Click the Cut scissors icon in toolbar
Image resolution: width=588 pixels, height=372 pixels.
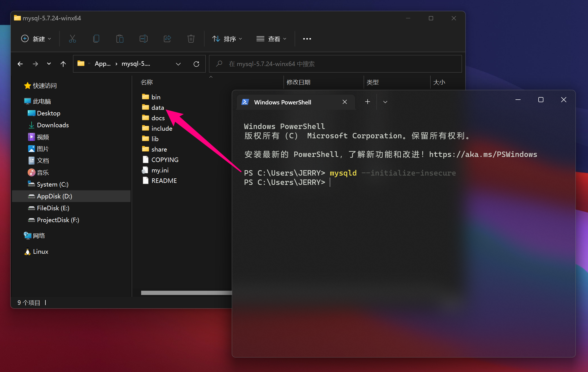click(73, 39)
